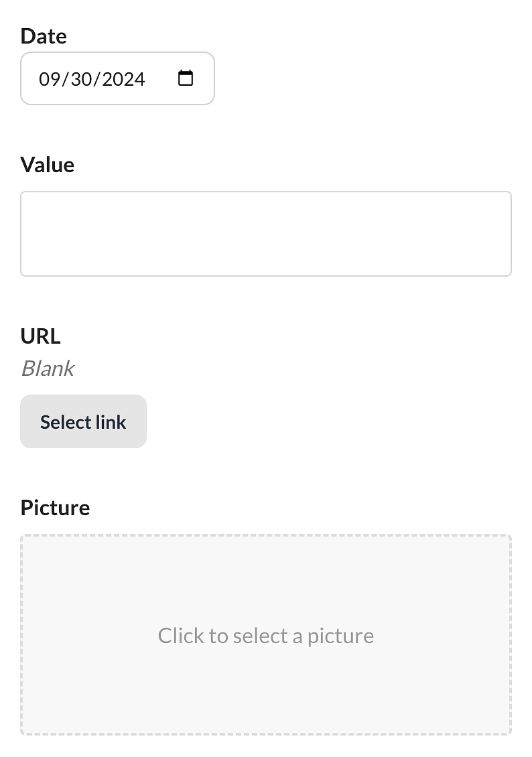Click the Value field label
Viewport: 532px width, 757px height.
click(x=48, y=165)
